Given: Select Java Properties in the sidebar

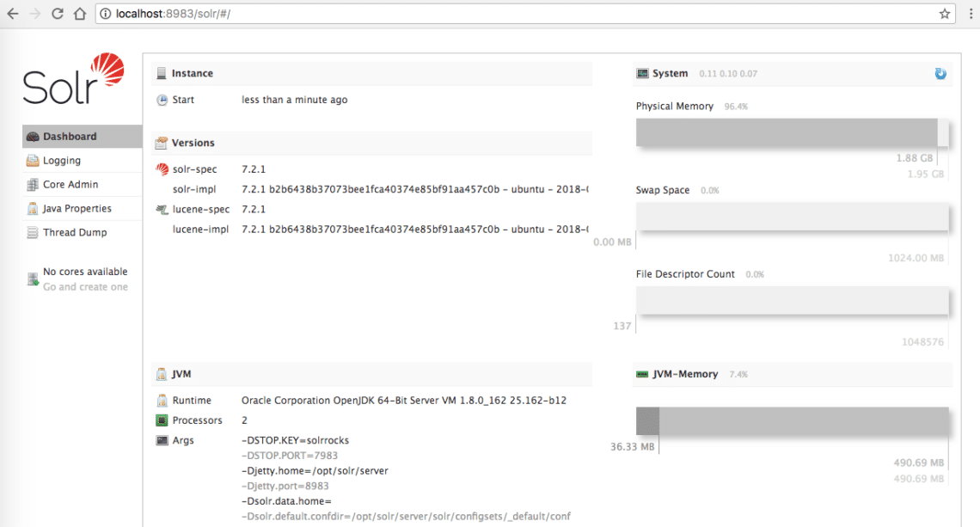Looking at the screenshot, I should pyautogui.click(x=77, y=209).
